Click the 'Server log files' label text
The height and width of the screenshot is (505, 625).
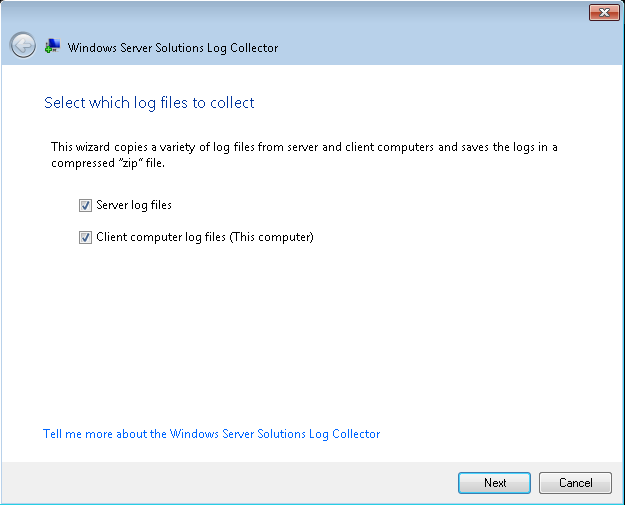click(x=134, y=206)
